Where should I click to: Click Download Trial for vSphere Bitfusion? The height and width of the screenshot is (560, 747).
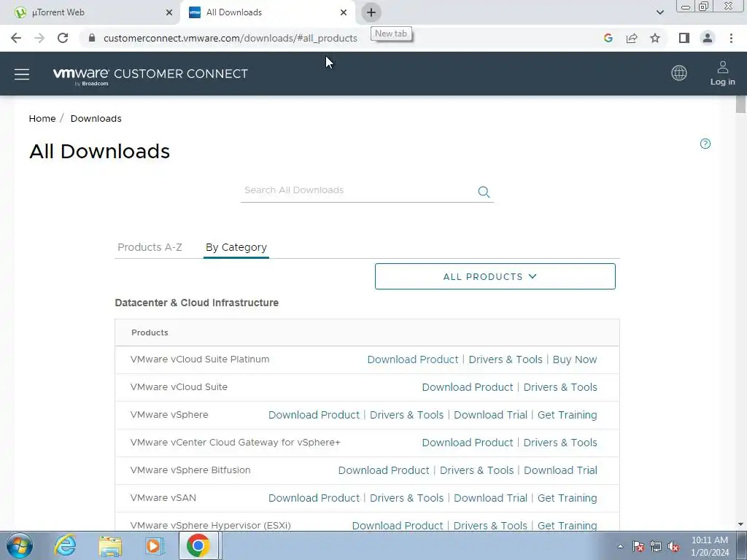point(560,470)
